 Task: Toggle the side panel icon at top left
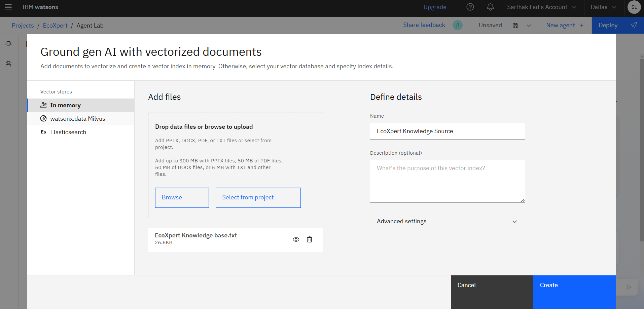[8, 43]
